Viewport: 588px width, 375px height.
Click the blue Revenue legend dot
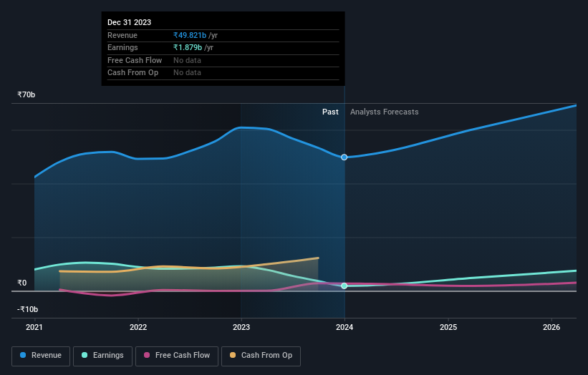click(x=23, y=355)
